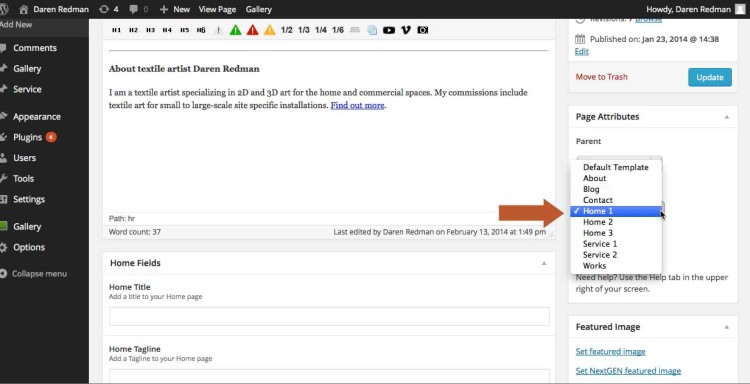Insert a 1/6 column shortcode
Screen dimensions: 750x384
[338, 30]
